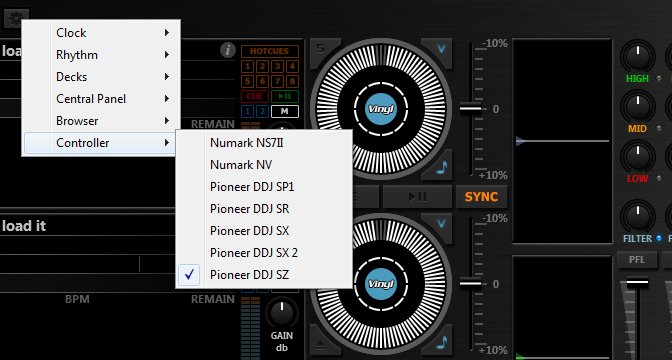
Task: Toggle the green play/pause button by hotcues
Action: 285,96
